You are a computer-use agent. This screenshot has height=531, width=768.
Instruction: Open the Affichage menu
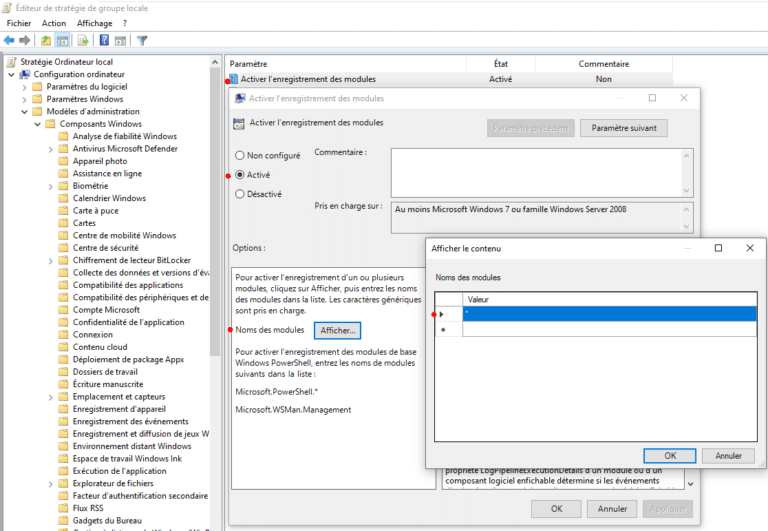(95, 23)
